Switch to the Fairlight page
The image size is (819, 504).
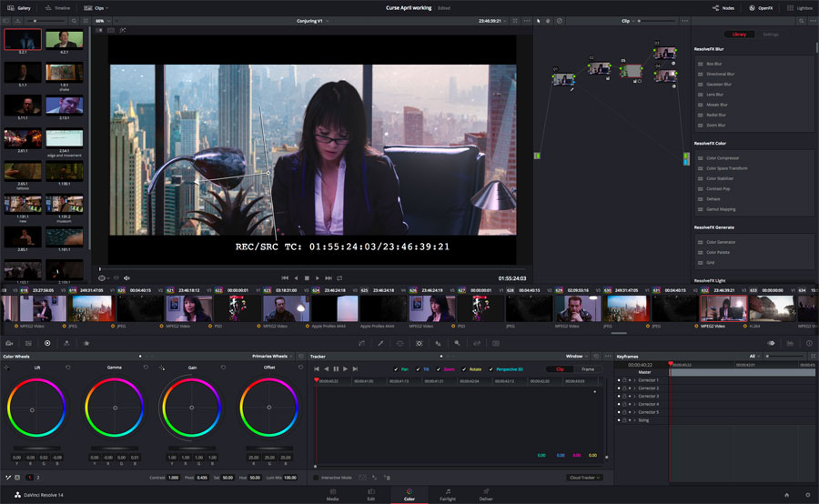pos(448,495)
